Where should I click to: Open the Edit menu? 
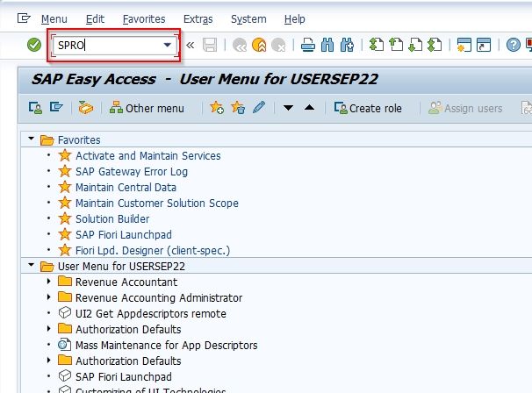coord(95,19)
